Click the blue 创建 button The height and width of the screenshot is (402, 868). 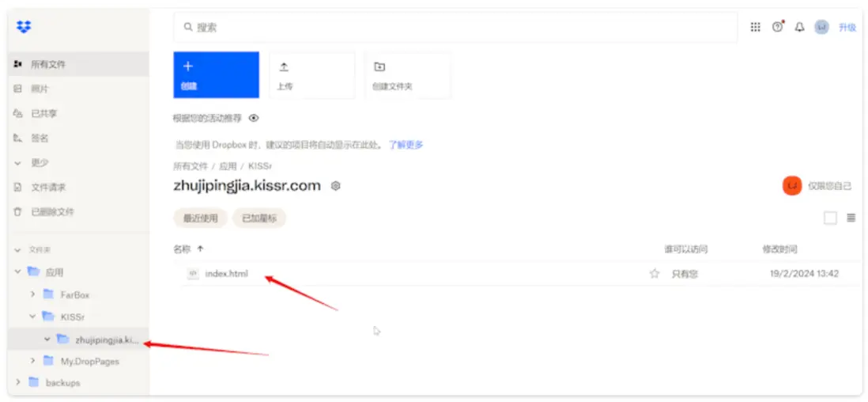(x=217, y=75)
